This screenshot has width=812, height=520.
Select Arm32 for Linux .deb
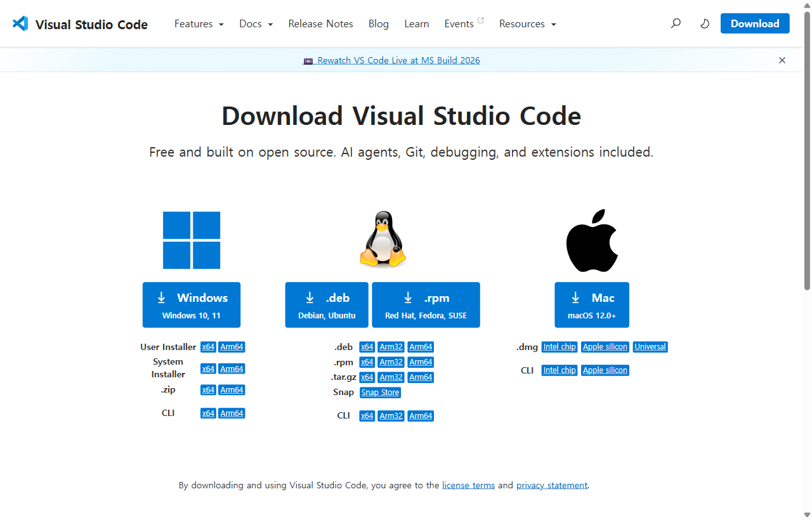[391, 347]
